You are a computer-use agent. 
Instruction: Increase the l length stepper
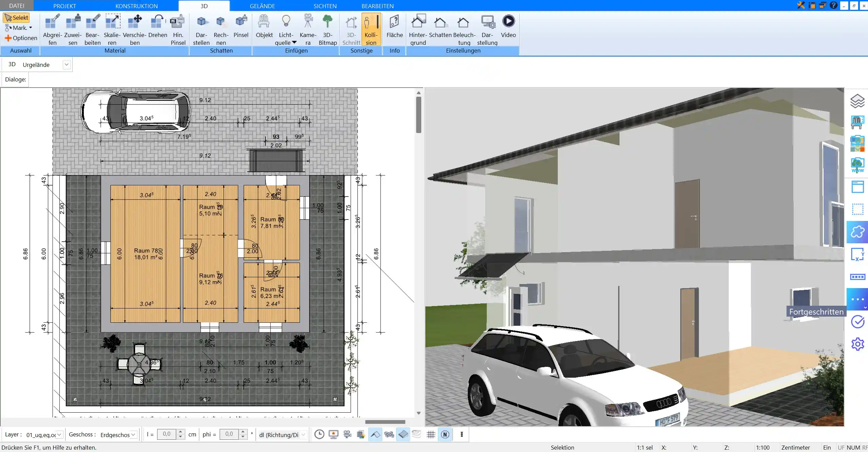point(181,432)
